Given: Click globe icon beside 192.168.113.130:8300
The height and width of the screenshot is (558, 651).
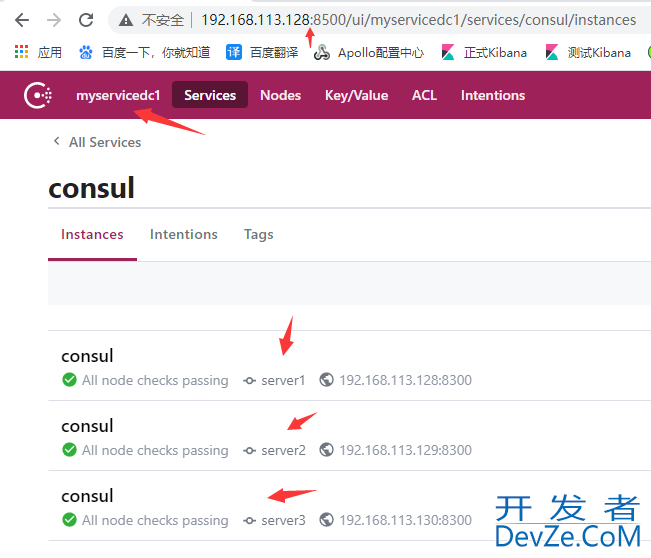Looking at the screenshot, I should click(x=326, y=519).
